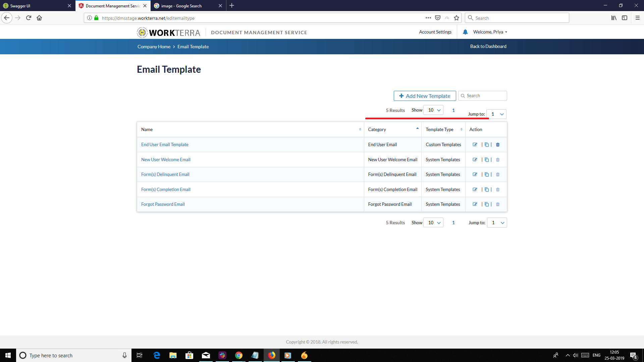Edit the Forgot Password Email template
The width and height of the screenshot is (644, 362).
point(475,204)
